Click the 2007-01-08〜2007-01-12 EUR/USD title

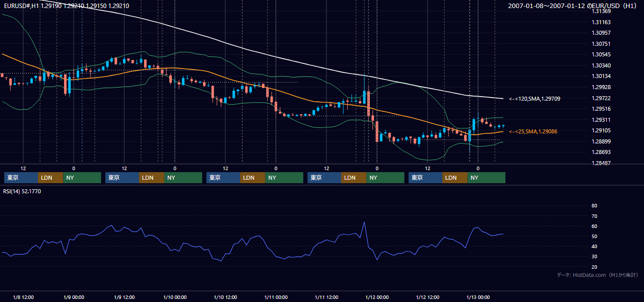click(x=573, y=6)
